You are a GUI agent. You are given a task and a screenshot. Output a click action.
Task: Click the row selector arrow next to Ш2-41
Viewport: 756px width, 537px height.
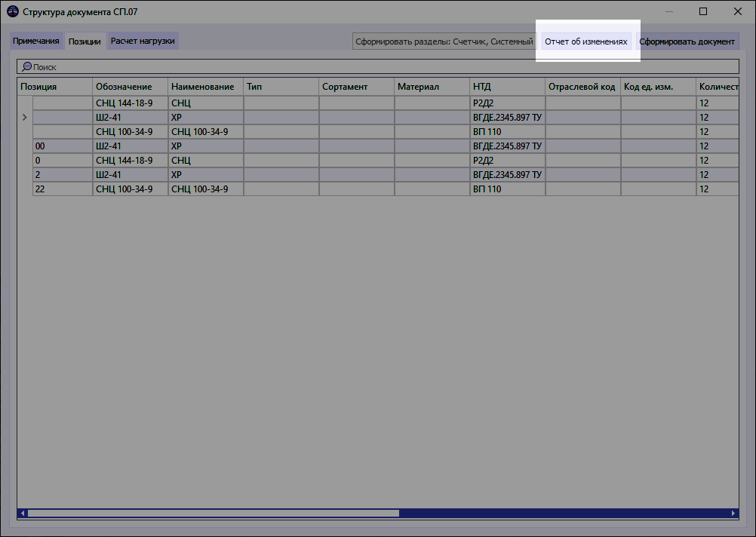(23, 117)
